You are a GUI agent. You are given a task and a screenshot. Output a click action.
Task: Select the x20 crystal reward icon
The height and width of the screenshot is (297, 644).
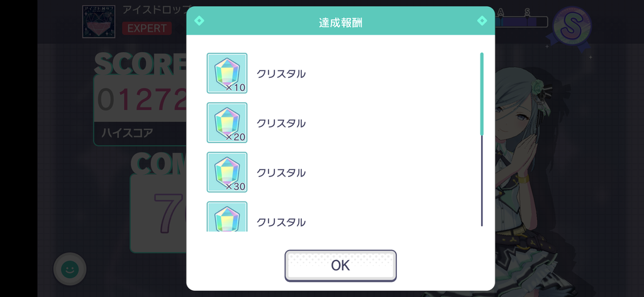click(x=227, y=122)
